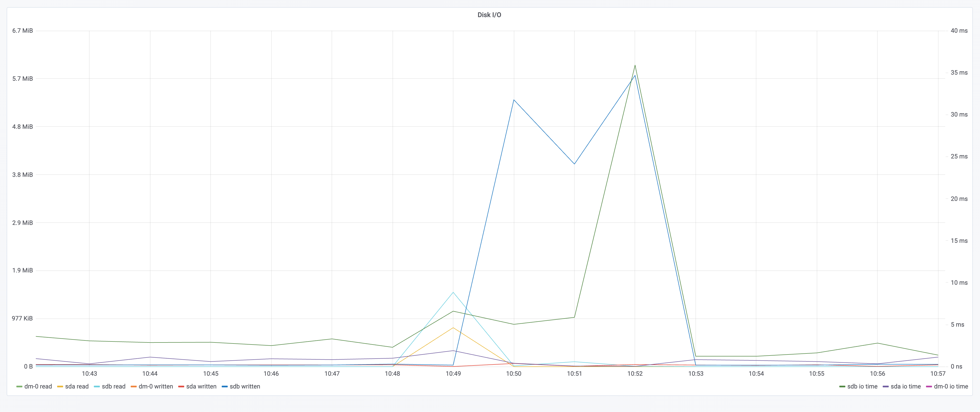
Task: Click the light-blue sdb read peak at 10:49
Action: (453, 292)
